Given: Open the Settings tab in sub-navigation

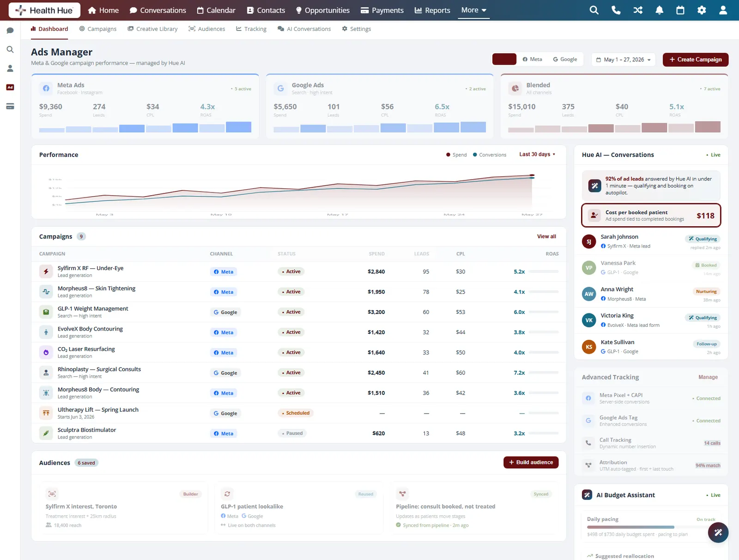Looking at the screenshot, I should [357, 29].
